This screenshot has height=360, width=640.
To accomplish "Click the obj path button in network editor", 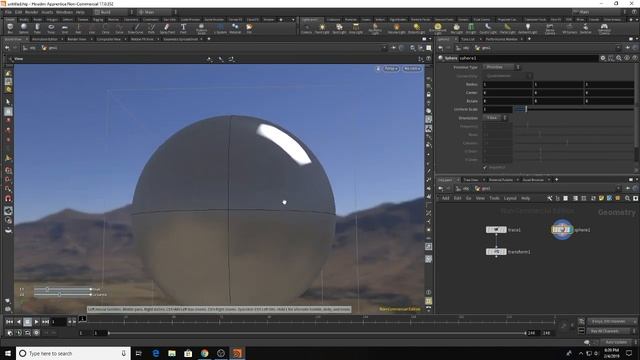I will click(x=463, y=189).
